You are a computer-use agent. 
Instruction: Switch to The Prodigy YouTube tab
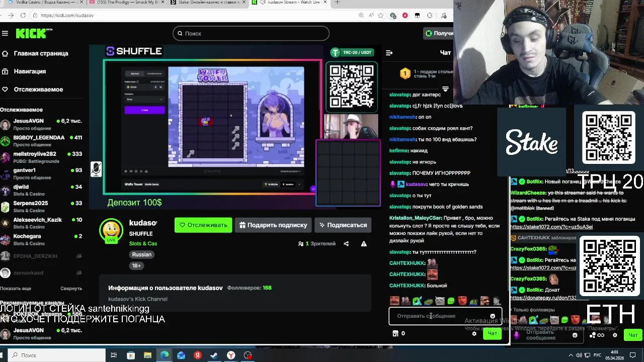(x=126, y=3)
